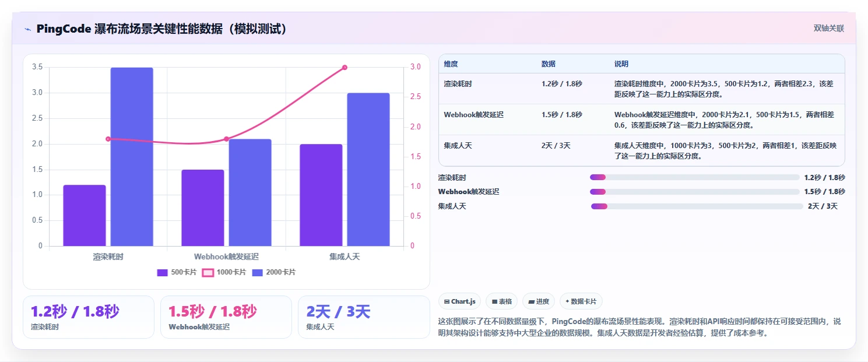Image resolution: width=868 pixels, height=362 pixels.
Task: Click the 渲染耗时 x-axis label
Action: pyautogui.click(x=108, y=256)
